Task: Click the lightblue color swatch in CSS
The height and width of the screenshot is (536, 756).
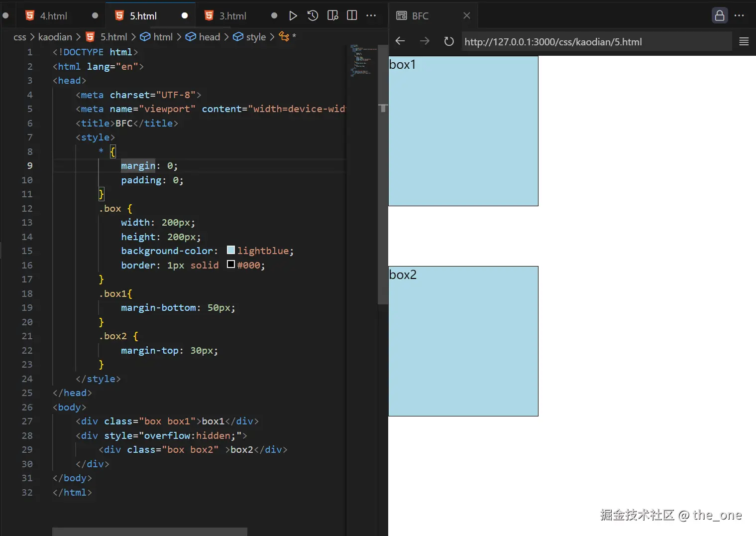Action: click(231, 250)
